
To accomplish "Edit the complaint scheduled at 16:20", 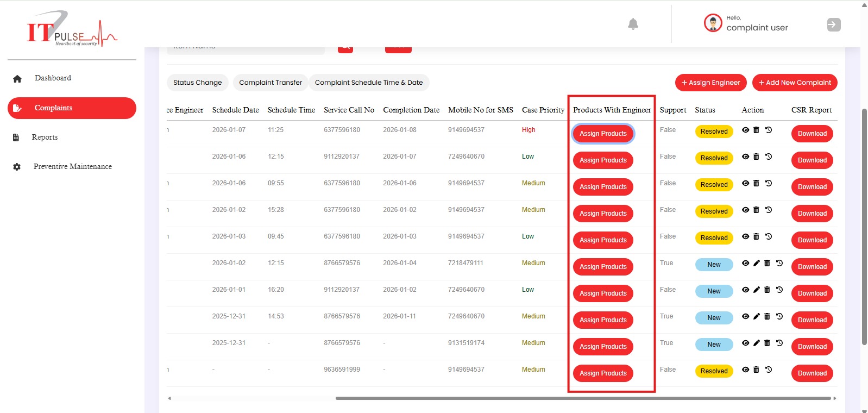I will click(756, 290).
